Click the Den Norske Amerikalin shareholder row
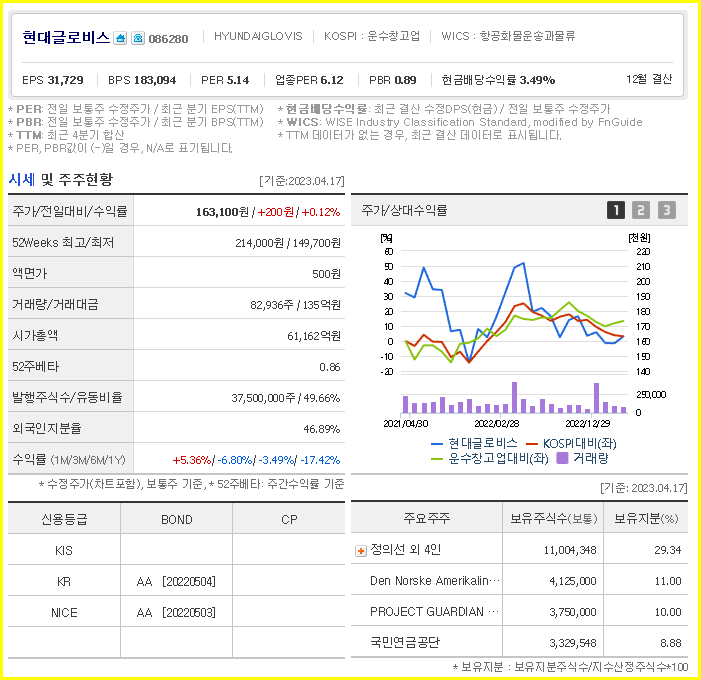Viewport: 701px width, 680px height. tap(519, 581)
